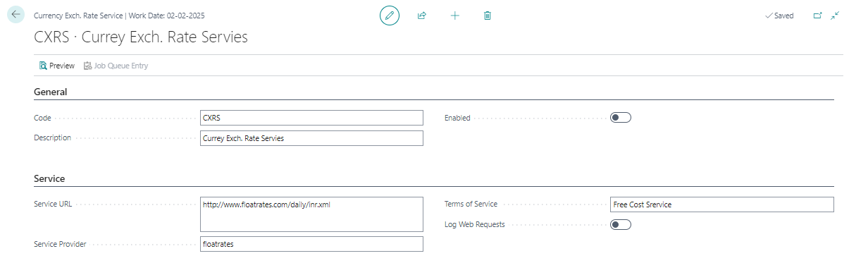
Task: Click the Saved status indicator
Action: pyautogui.click(x=779, y=16)
